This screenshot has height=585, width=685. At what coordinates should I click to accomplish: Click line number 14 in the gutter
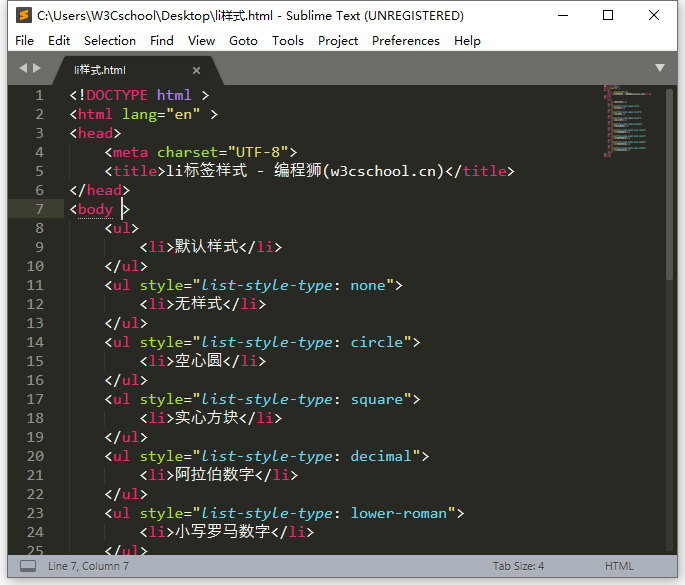(36, 342)
